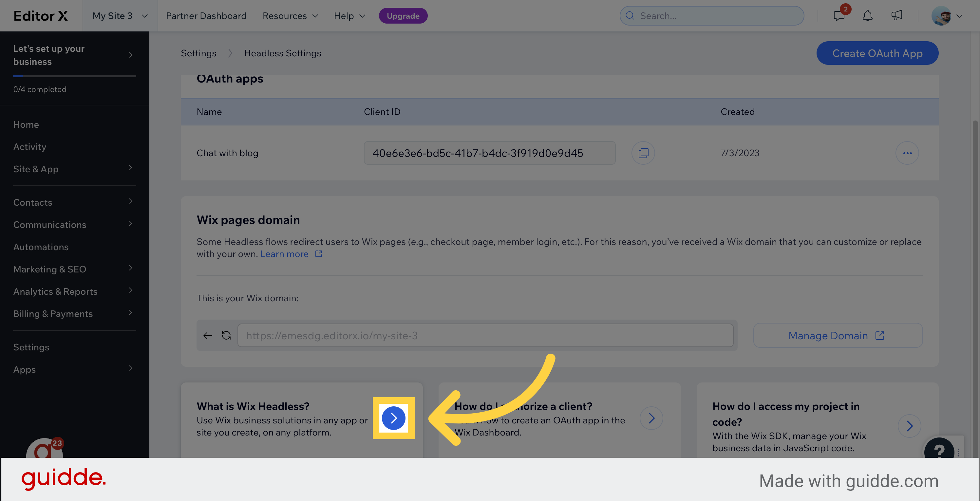
Task: Open the 'How do I access my project' arrow
Action: point(909,426)
